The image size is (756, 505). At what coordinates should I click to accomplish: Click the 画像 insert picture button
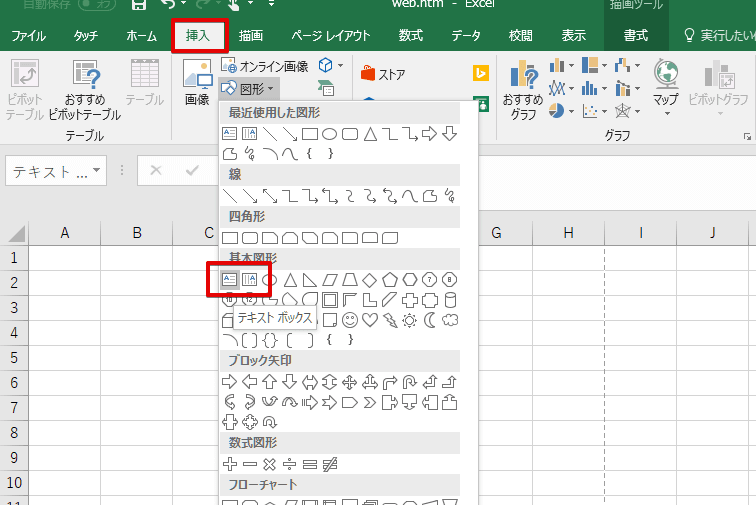pos(197,82)
